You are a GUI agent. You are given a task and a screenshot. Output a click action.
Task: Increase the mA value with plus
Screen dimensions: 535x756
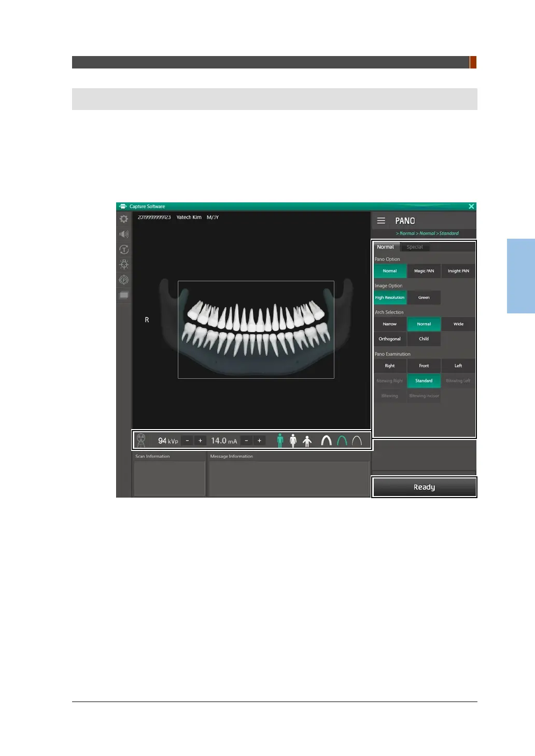(x=259, y=441)
